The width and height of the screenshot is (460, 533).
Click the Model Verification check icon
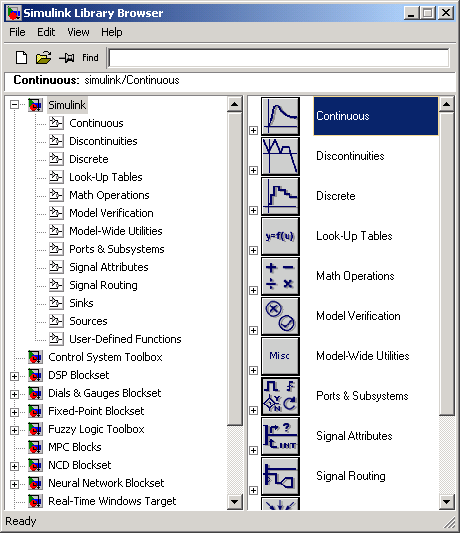(x=280, y=316)
